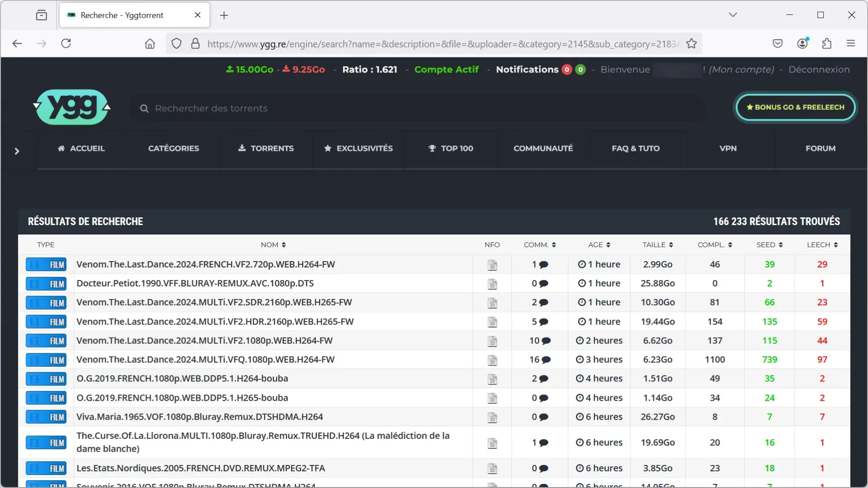Open the list all tabs dropdown arrow

point(733,15)
